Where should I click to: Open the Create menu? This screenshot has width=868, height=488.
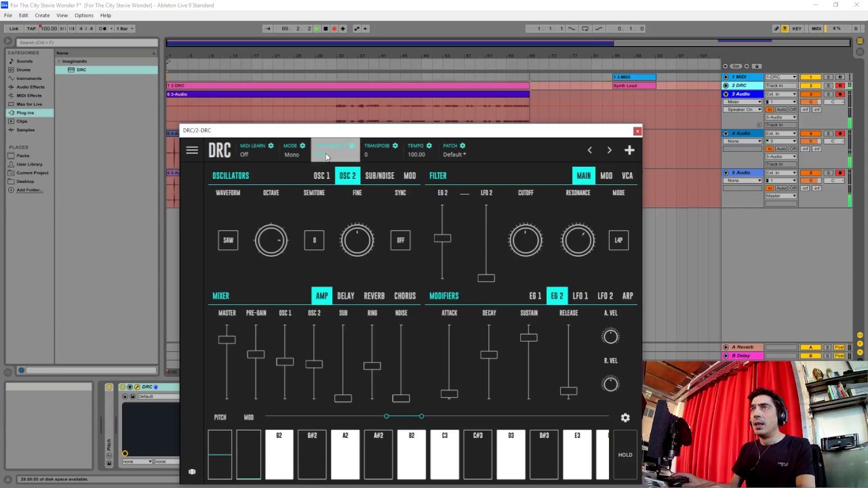pos(42,15)
